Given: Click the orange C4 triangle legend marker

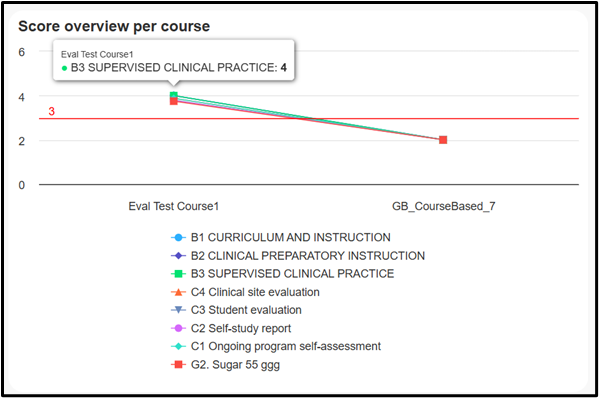Looking at the screenshot, I should pos(178,292).
